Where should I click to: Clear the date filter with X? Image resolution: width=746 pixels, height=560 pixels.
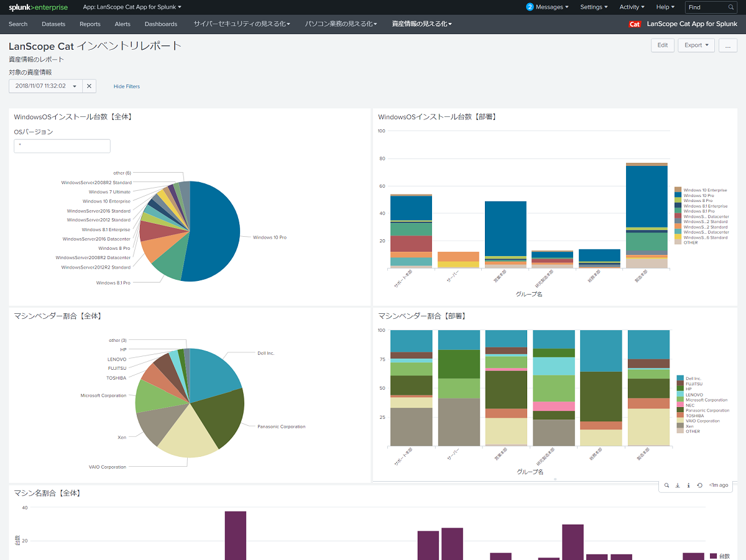point(89,86)
